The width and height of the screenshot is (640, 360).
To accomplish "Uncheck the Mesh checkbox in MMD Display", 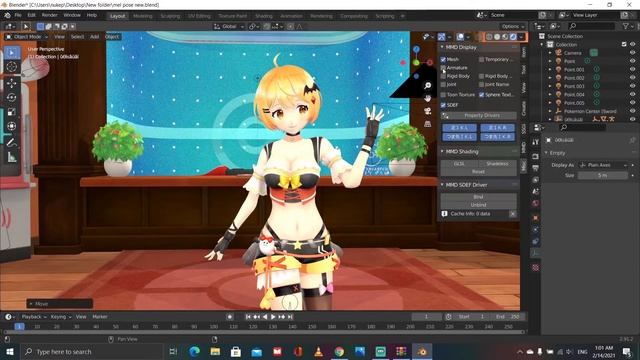I will [x=443, y=60].
